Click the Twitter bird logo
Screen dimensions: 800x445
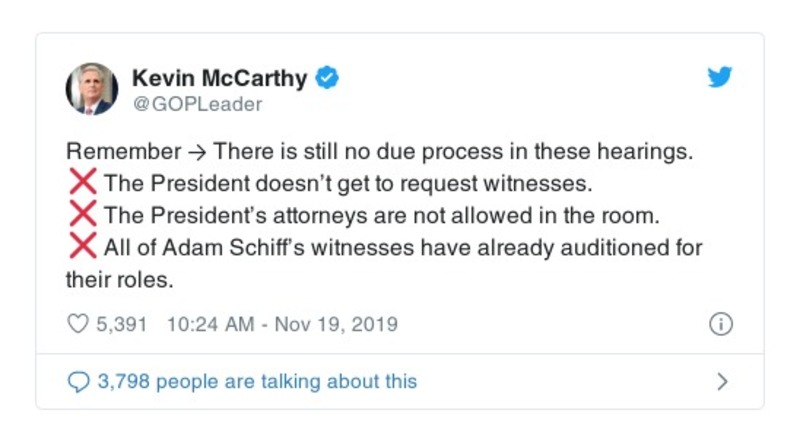point(720,77)
